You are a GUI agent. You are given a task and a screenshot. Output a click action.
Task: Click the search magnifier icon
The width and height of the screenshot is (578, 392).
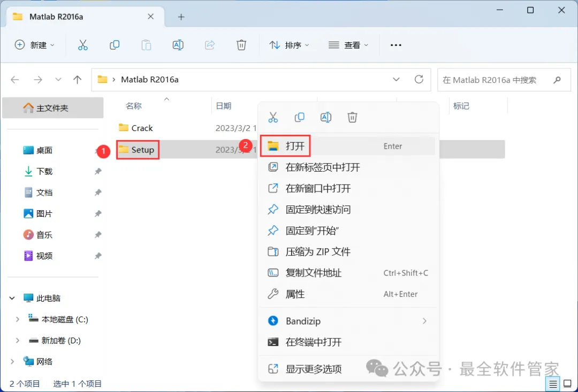coord(557,80)
